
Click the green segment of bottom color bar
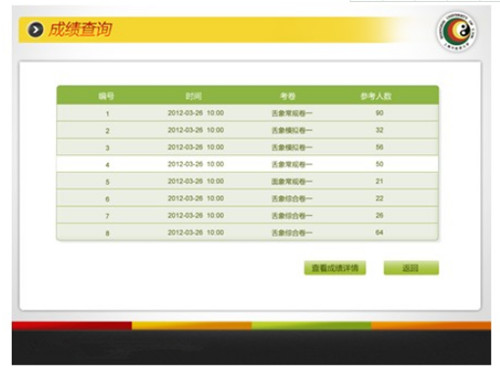[x=311, y=326]
